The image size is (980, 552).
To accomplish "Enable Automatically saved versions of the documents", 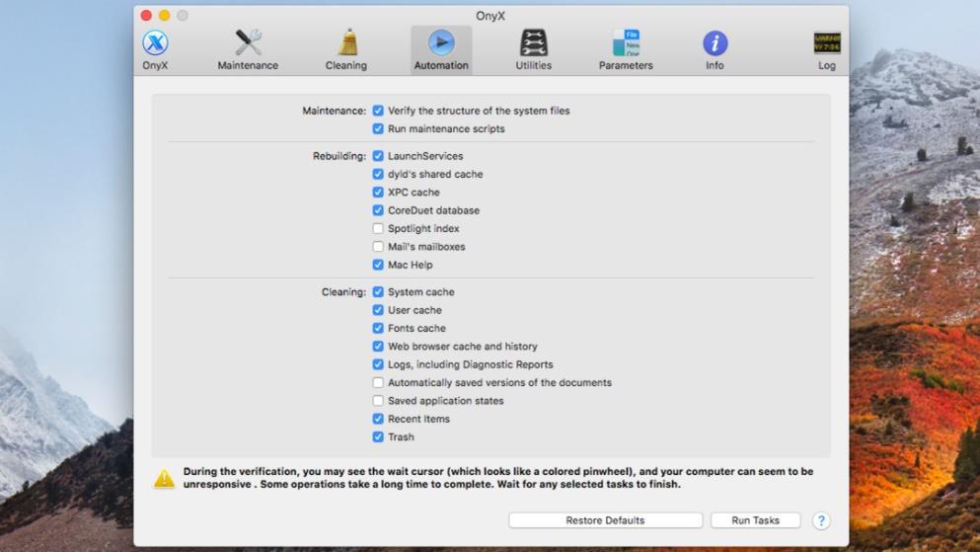I will 378,382.
